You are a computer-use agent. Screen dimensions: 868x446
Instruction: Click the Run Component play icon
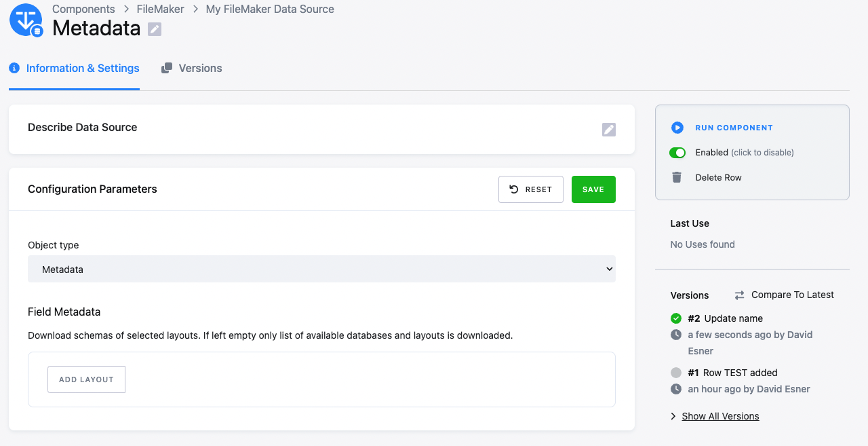677,128
